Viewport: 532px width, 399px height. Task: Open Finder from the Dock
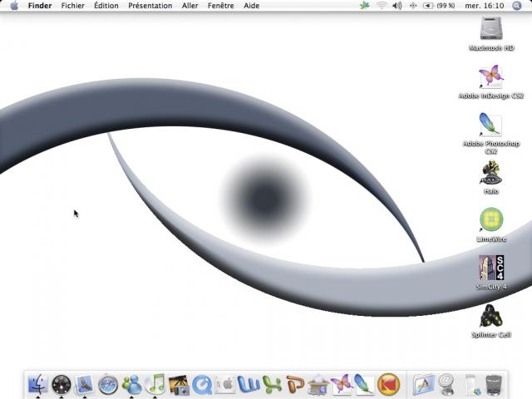click(37, 385)
